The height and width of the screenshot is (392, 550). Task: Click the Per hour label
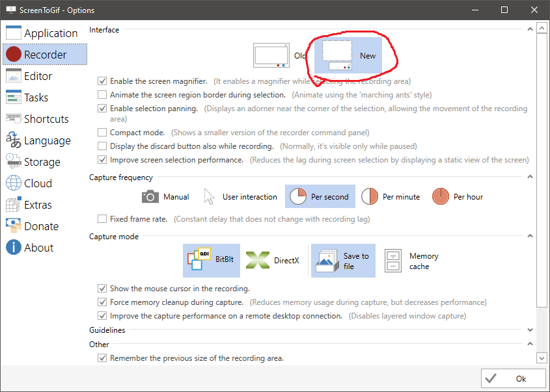tap(468, 197)
